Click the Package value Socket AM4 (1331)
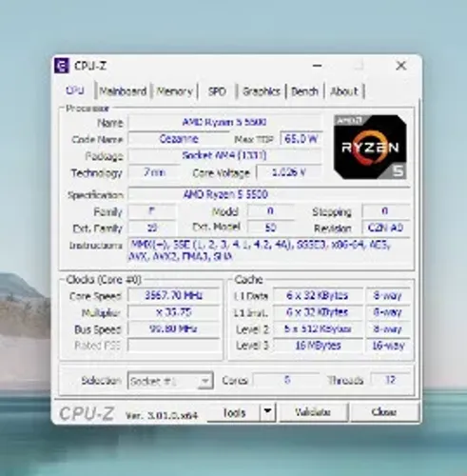Image resolution: width=467 pixels, height=476 pixels. pos(224,155)
